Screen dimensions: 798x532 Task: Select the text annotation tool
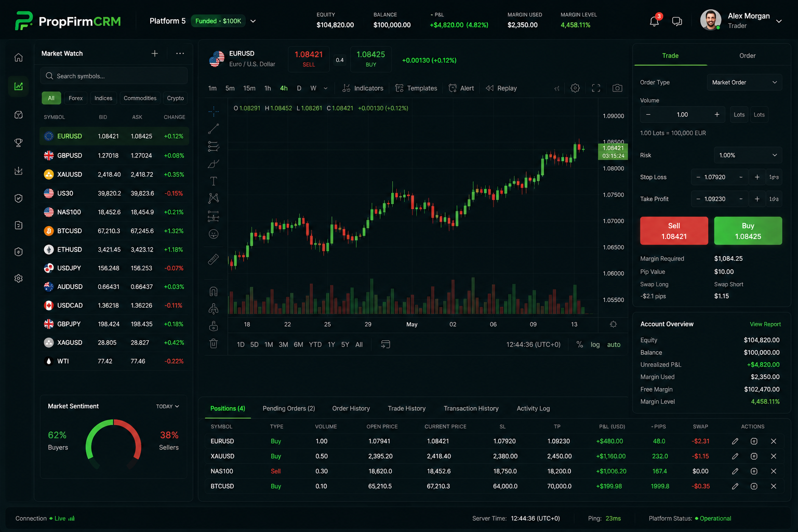(214, 181)
